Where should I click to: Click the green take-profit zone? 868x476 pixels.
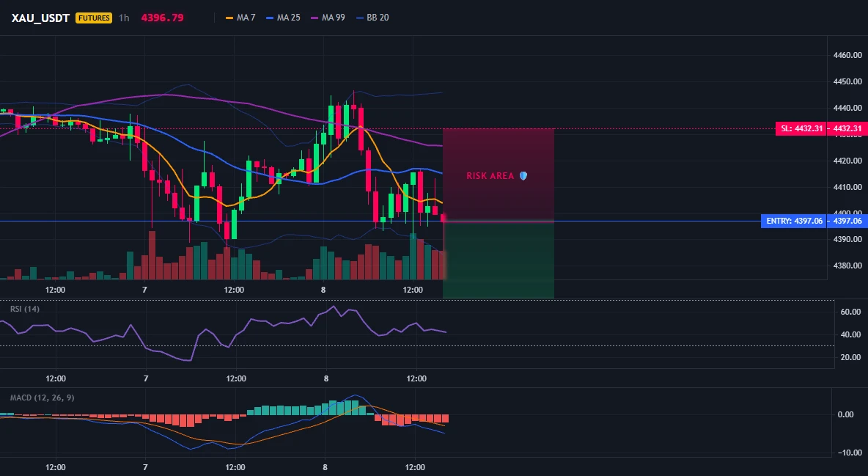[499, 260]
